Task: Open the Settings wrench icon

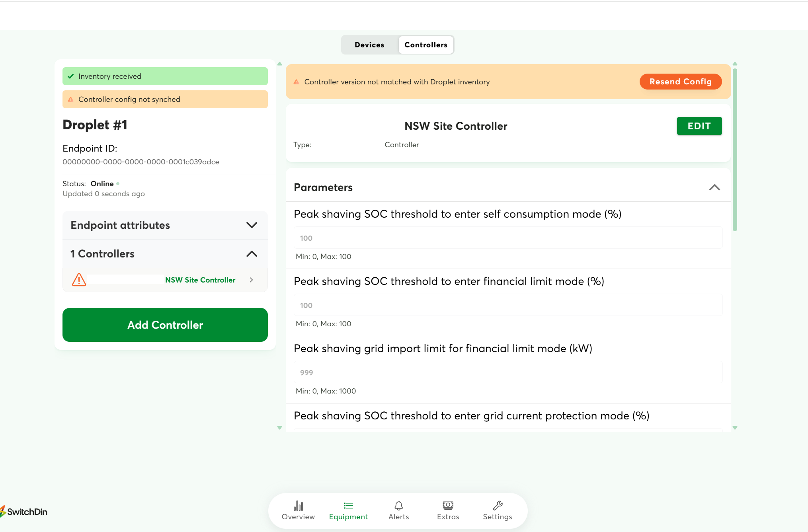Action: tap(498, 506)
